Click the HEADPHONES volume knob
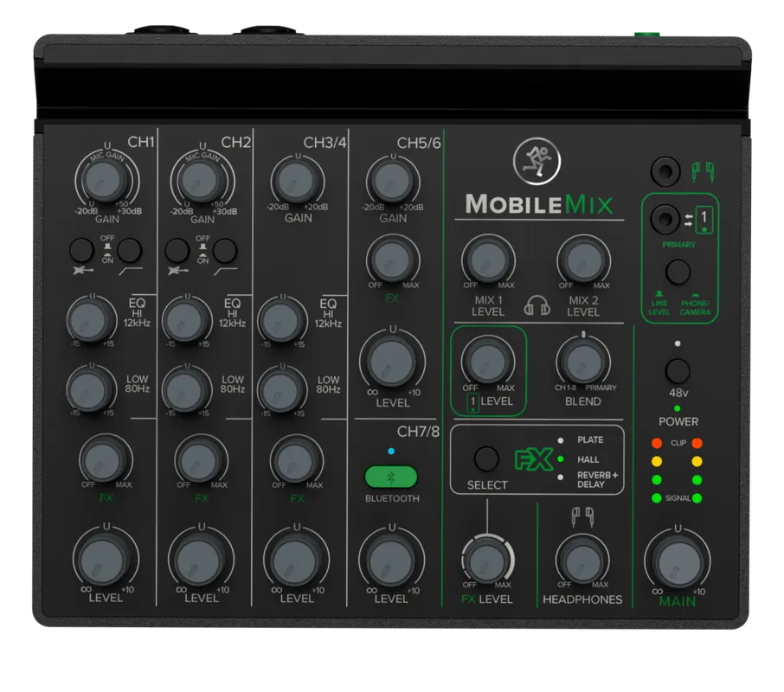 (582, 560)
